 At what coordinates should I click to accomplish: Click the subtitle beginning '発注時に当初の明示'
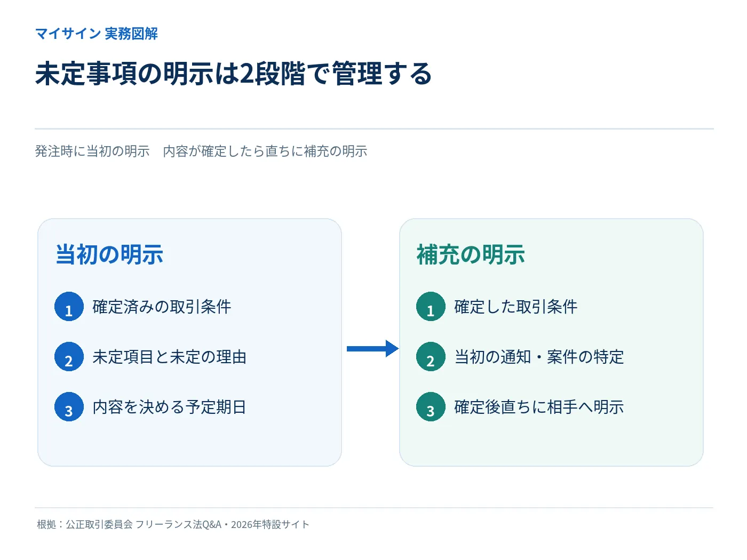201,151
